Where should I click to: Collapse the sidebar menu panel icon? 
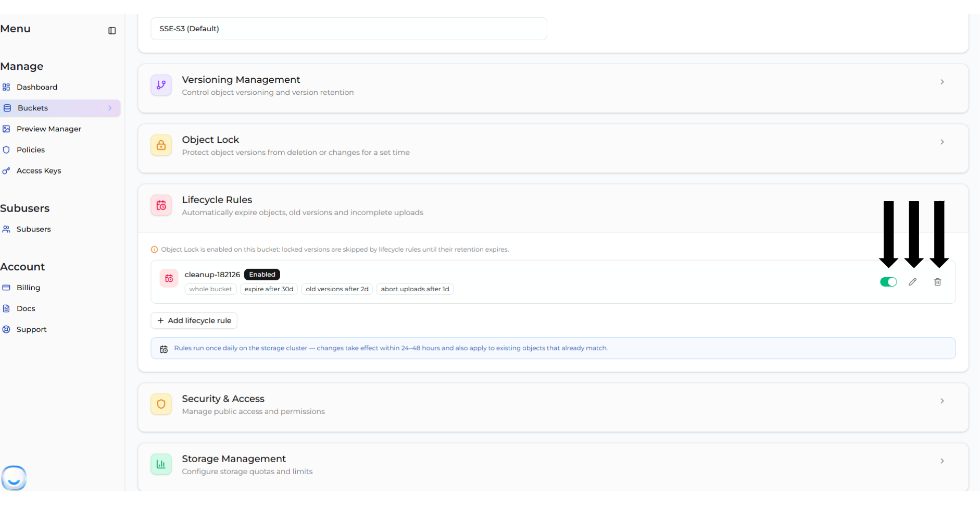112,31
